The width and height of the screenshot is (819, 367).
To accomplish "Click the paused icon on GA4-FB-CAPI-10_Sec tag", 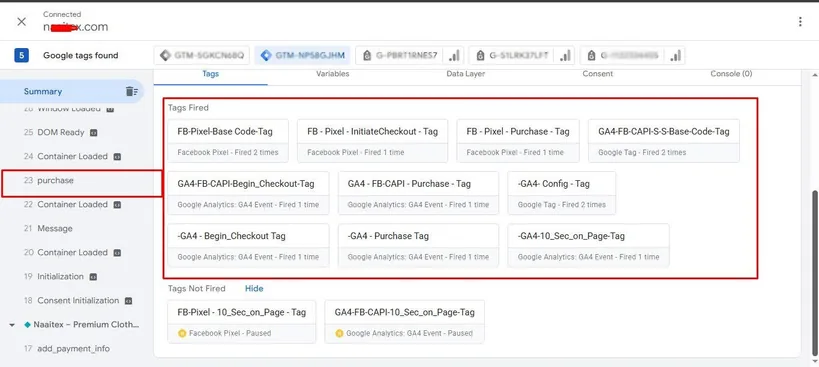I will pos(339,333).
